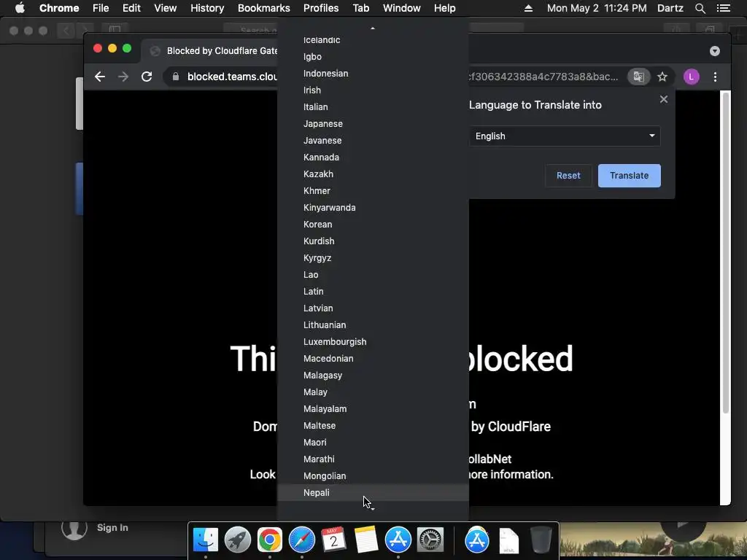Open the History menu

[x=207, y=8]
